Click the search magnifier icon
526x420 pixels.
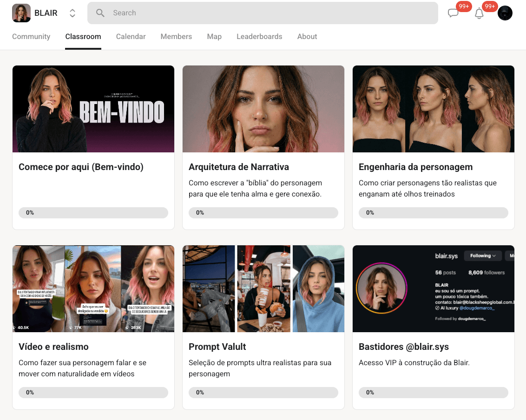pyautogui.click(x=100, y=13)
